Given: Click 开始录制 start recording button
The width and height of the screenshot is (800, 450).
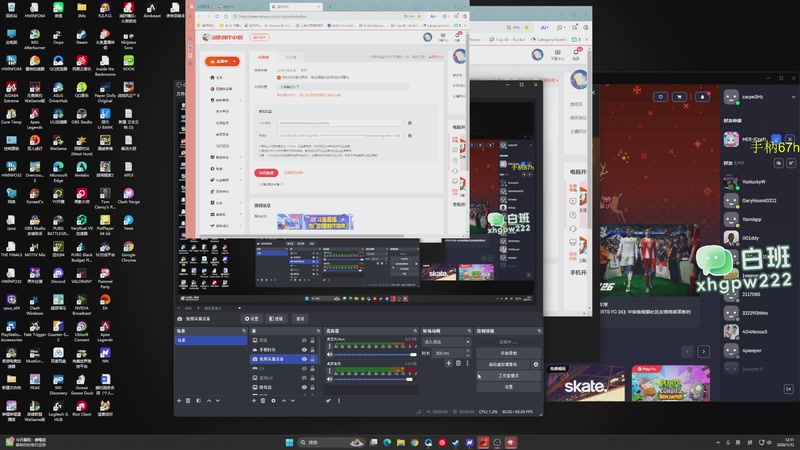Looking at the screenshot, I should 508,353.
